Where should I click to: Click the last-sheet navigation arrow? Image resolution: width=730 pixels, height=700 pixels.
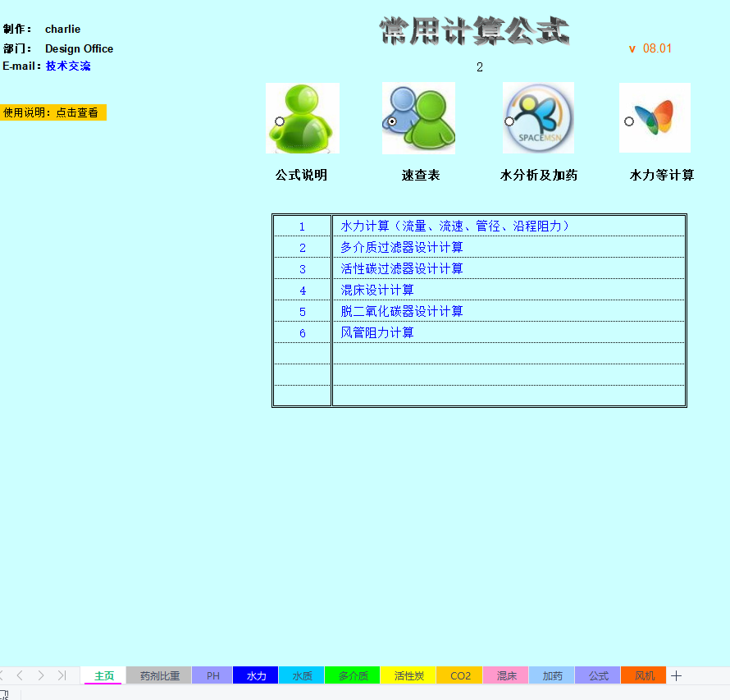[x=61, y=675]
